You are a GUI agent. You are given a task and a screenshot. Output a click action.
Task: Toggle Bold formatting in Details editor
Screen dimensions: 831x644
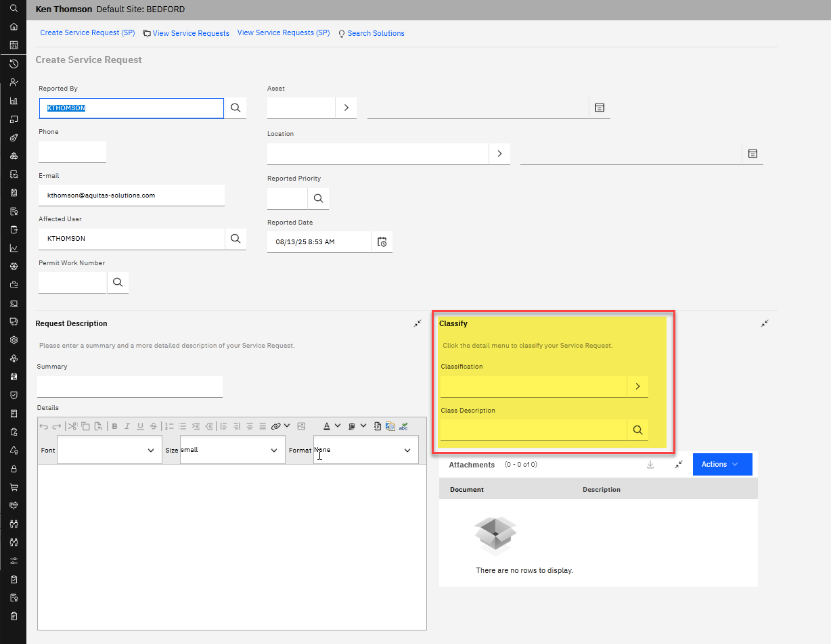[x=114, y=426]
